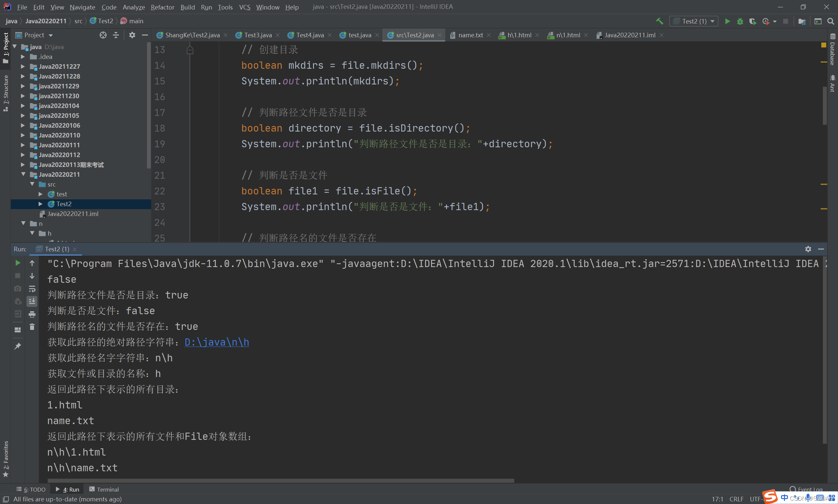Switch to the Test3.java tab
This screenshot has width=838, height=504.
tap(258, 35)
